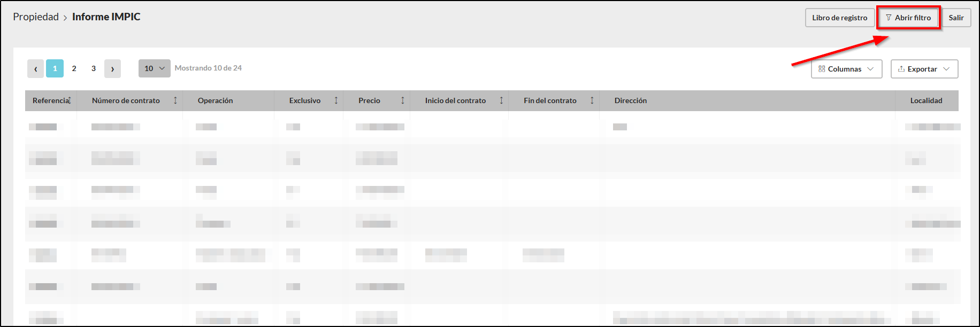Jump to page 3
Viewport: 980px width, 327px height.
[x=94, y=68]
